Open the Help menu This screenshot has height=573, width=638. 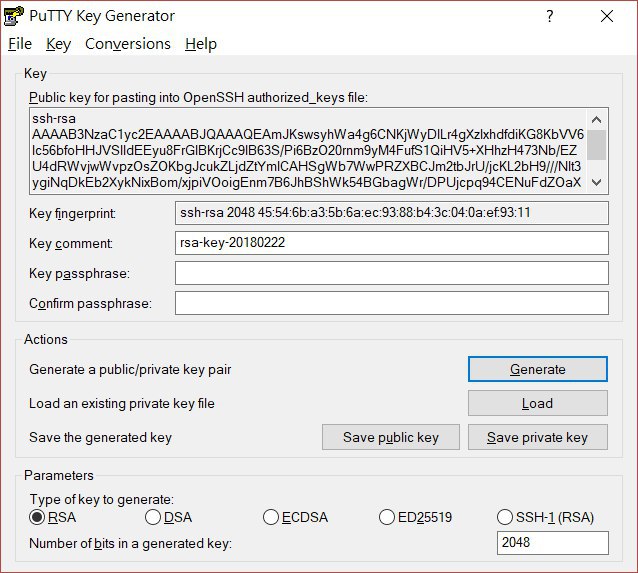pyautogui.click(x=200, y=44)
